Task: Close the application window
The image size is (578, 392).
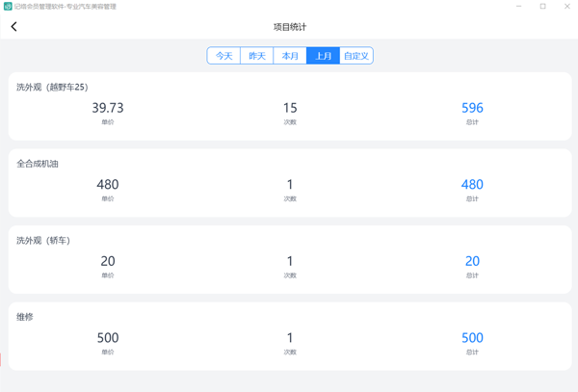Action: (x=566, y=7)
